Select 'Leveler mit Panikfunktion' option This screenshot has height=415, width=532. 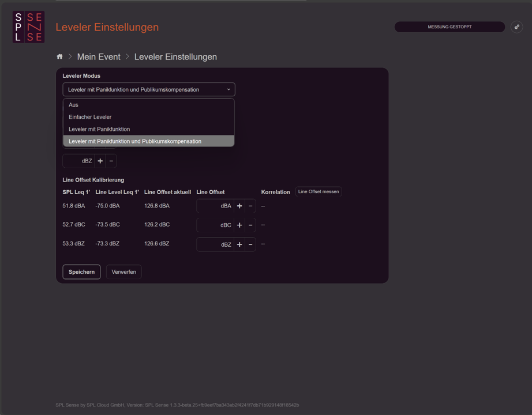pos(149,129)
